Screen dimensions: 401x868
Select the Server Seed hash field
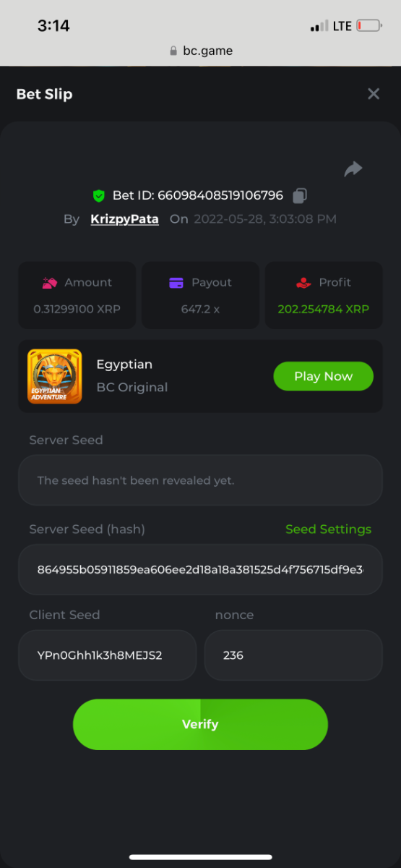[x=200, y=569]
